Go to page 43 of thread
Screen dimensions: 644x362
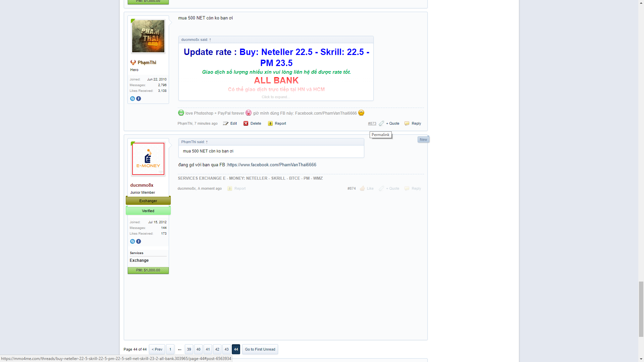point(226,349)
